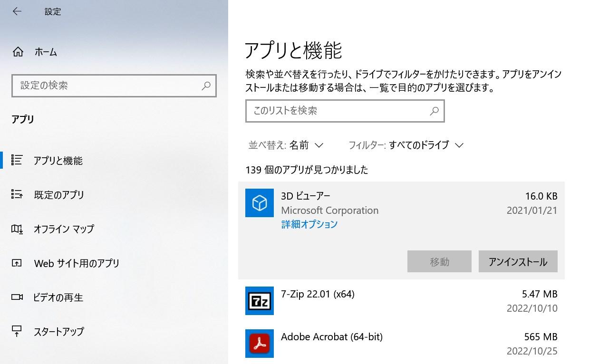Click the ホーム icon
This screenshot has width=589, height=364.
click(17, 52)
